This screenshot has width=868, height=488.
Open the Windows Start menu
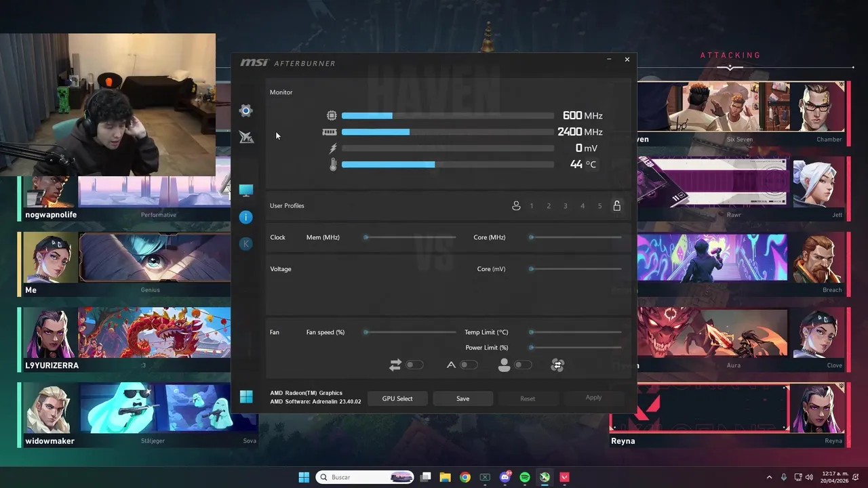point(304,477)
